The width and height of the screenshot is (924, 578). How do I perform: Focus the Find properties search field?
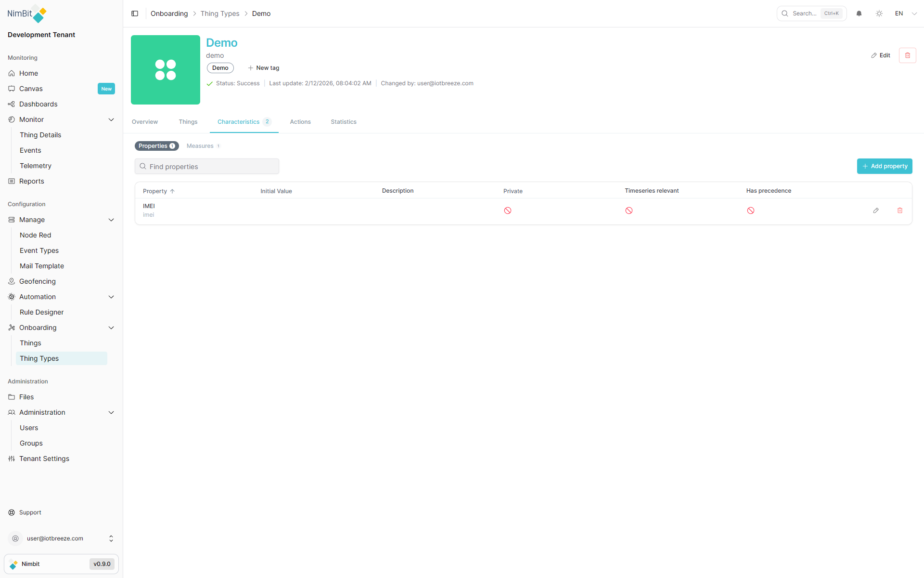tap(207, 167)
